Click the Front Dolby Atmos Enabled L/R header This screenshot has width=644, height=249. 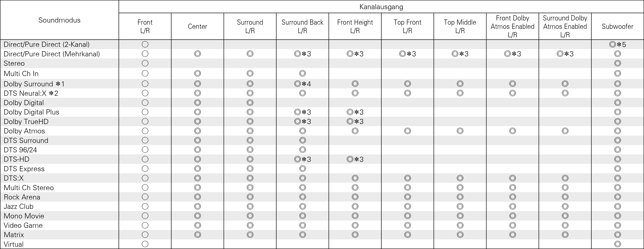[x=512, y=26]
